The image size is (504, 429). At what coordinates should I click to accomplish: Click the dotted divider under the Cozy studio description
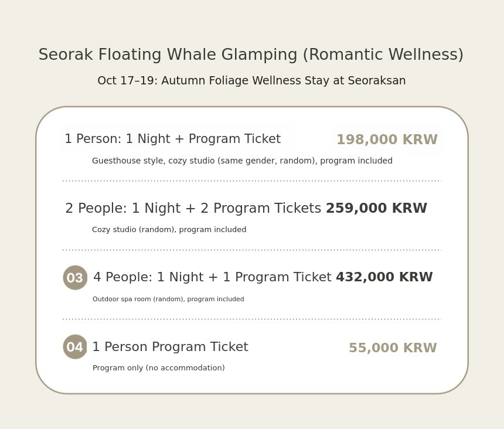(x=252, y=250)
